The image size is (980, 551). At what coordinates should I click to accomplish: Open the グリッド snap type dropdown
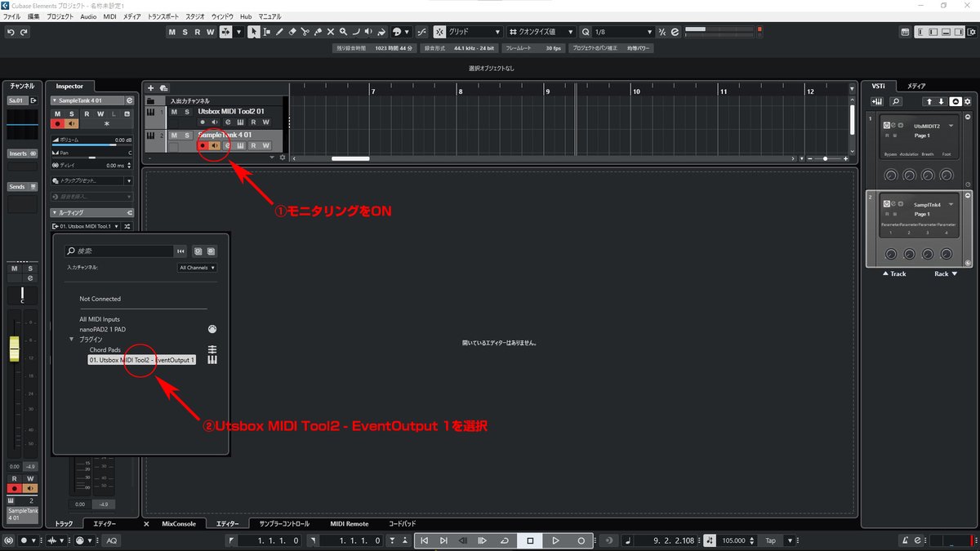[474, 32]
